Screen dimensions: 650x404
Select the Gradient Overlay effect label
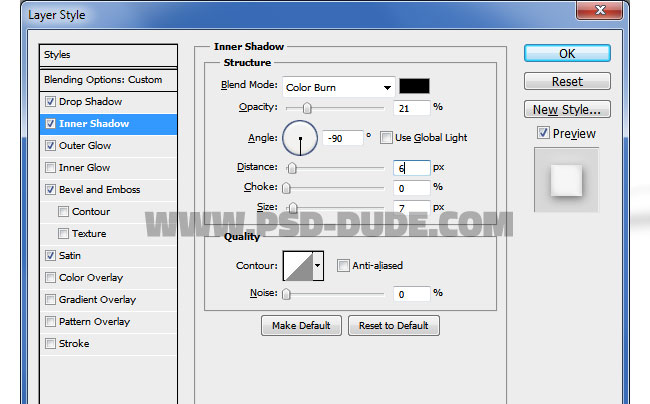point(97,299)
